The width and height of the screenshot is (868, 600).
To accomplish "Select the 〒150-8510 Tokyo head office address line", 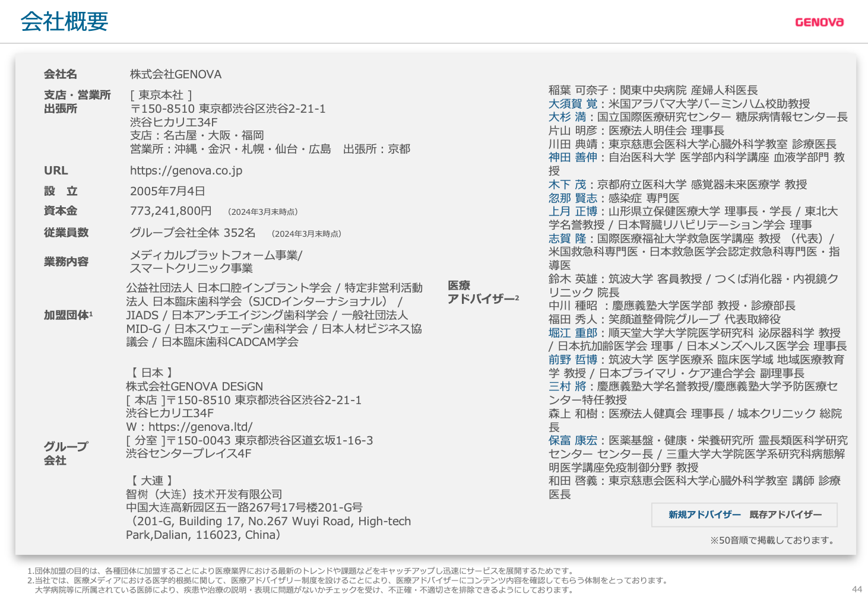I will 227,109.
